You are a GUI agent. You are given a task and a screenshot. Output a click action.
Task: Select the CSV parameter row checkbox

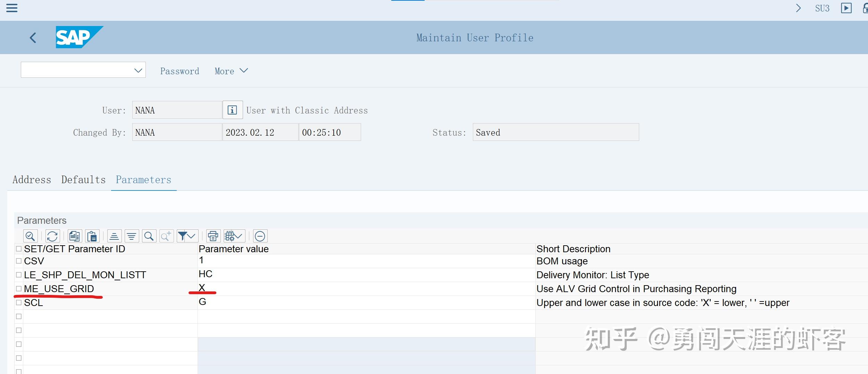point(19,261)
